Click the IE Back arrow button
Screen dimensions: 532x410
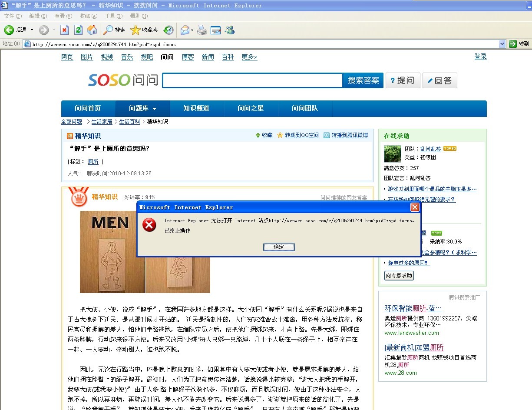[9, 30]
